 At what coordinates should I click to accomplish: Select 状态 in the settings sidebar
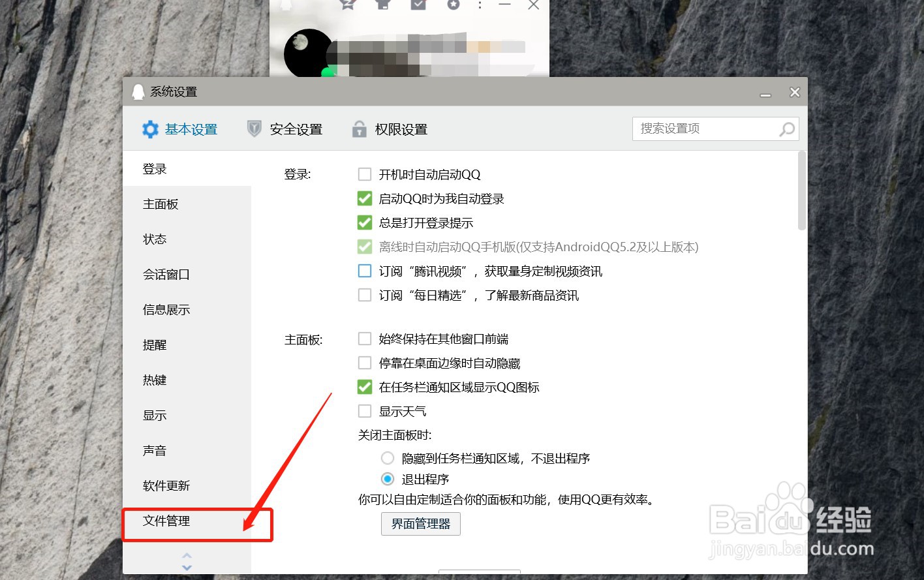[x=187, y=239]
